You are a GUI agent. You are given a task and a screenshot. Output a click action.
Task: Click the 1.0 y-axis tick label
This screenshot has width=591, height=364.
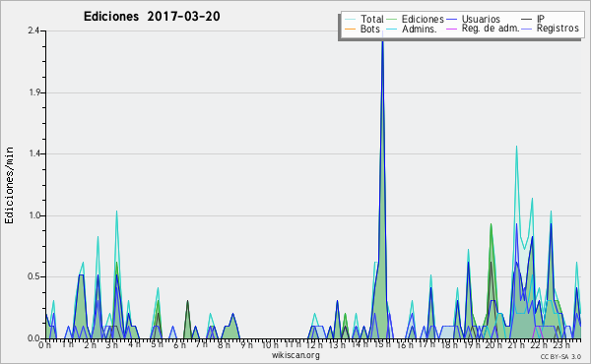point(35,215)
